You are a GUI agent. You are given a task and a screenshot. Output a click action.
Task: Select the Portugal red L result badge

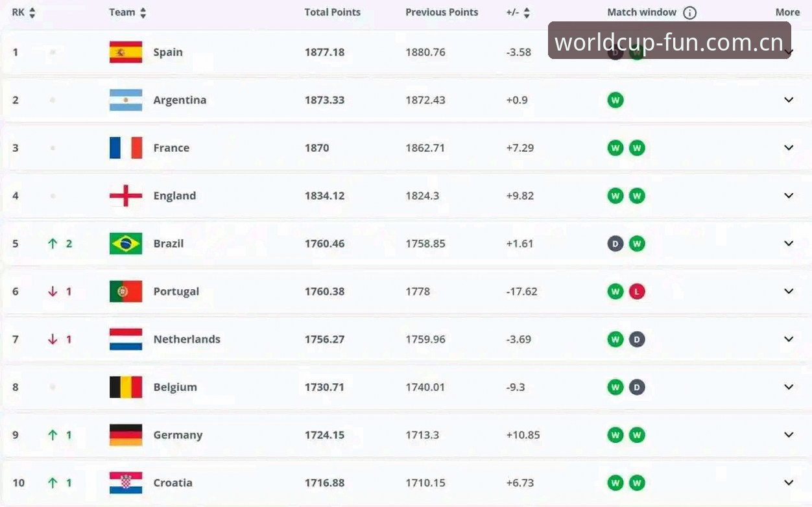coord(637,292)
